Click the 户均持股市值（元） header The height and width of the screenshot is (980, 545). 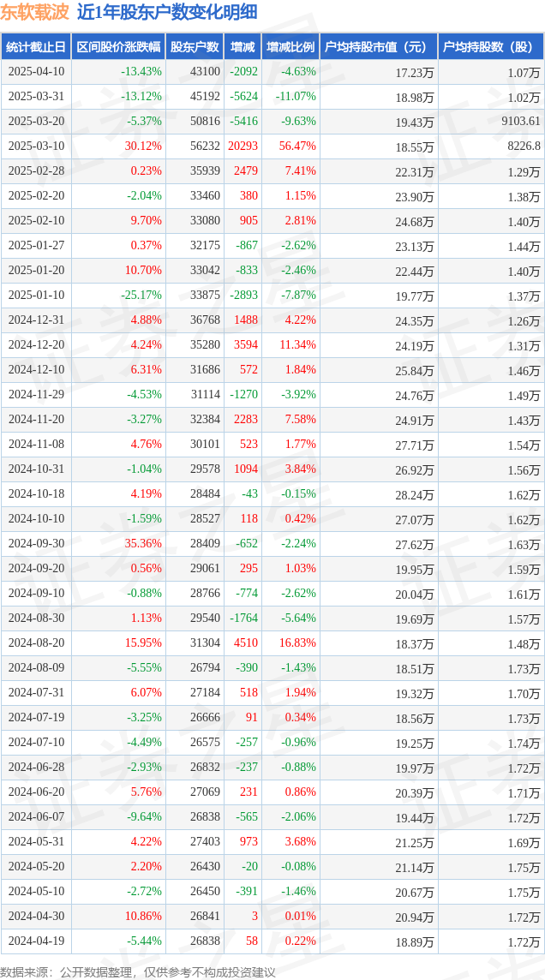pyautogui.click(x=378, y=46)
